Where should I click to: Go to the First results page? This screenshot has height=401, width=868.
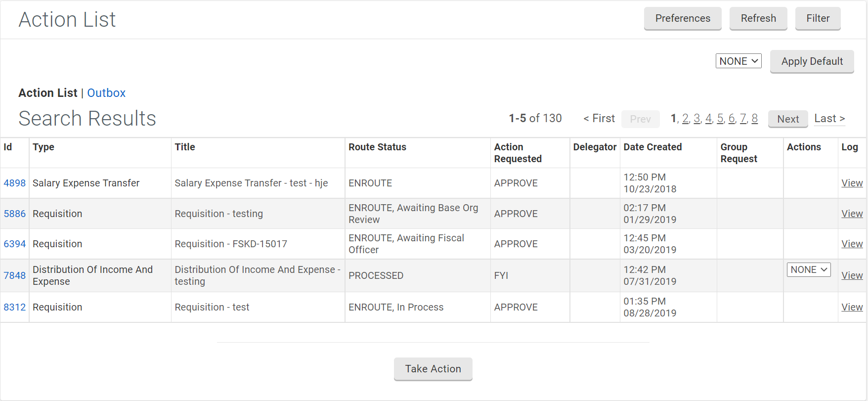click(x=599, y=119)
